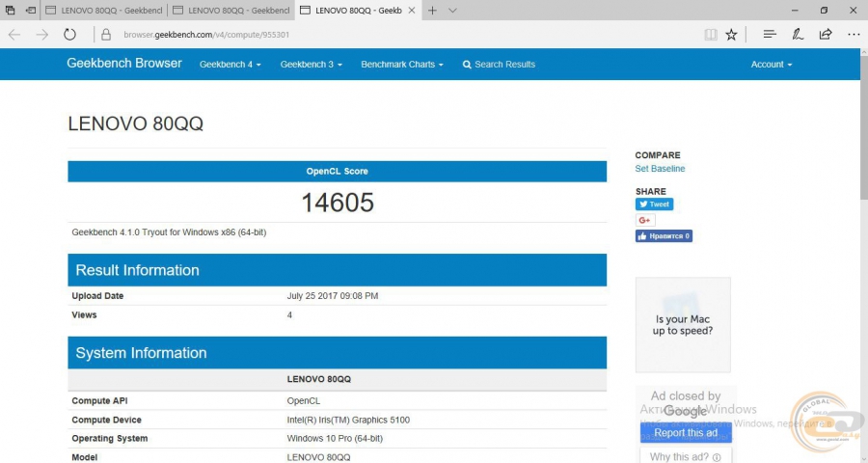
Task: Click the Google Plus share button
Action: 645,220
